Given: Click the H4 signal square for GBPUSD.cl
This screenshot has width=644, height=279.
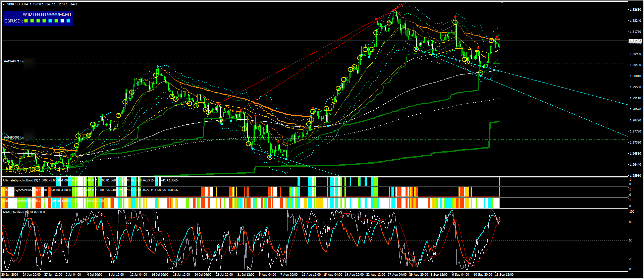Looking at the screenshot, I should (38, 21).
